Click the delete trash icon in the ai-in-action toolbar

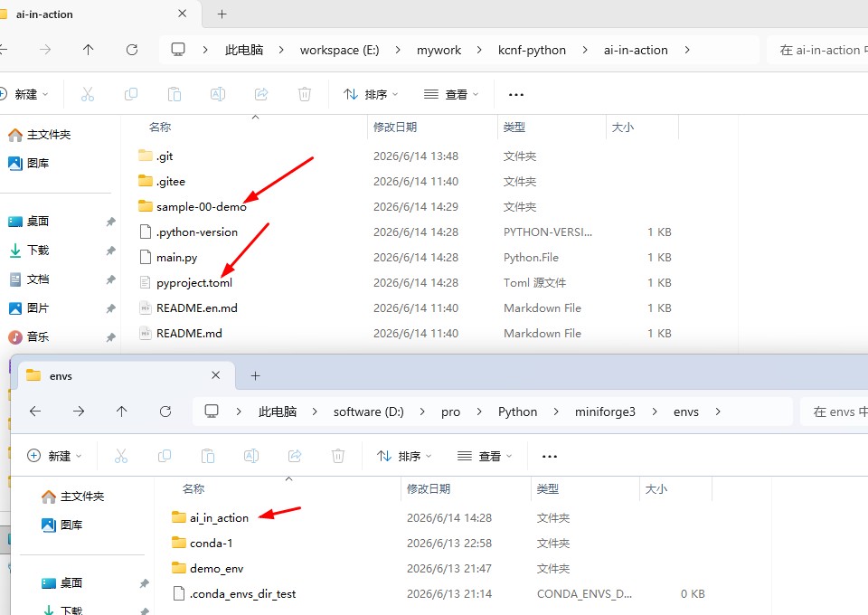(305, 94)
